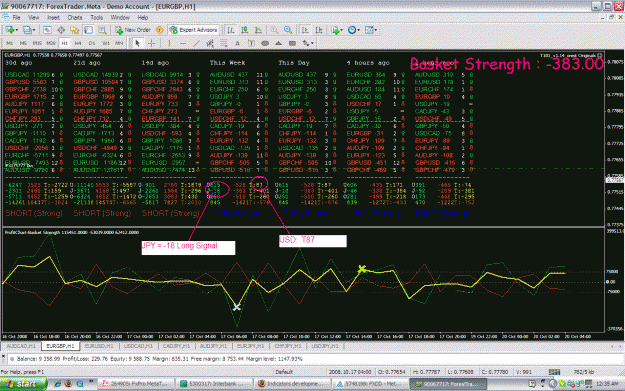Select the trendline drawing tool
This screenshot has height=391, width=625.
pos(197,43)
